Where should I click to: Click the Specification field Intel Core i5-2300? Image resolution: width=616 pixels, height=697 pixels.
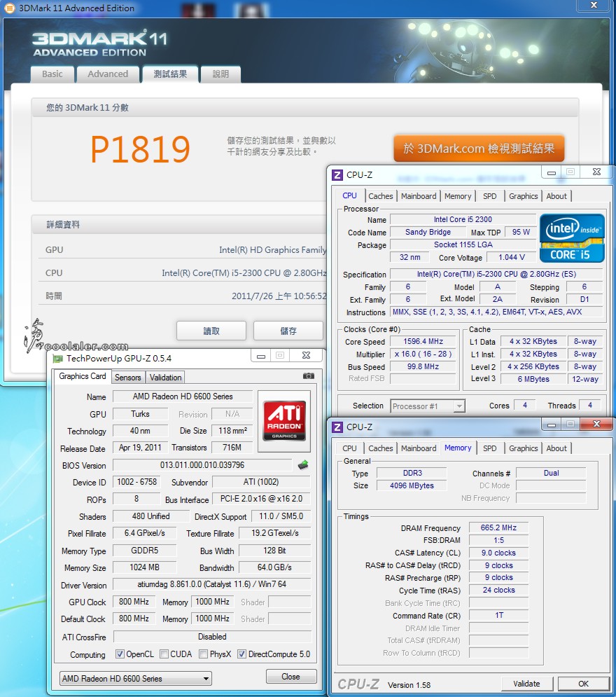click(x=496, y=275)
